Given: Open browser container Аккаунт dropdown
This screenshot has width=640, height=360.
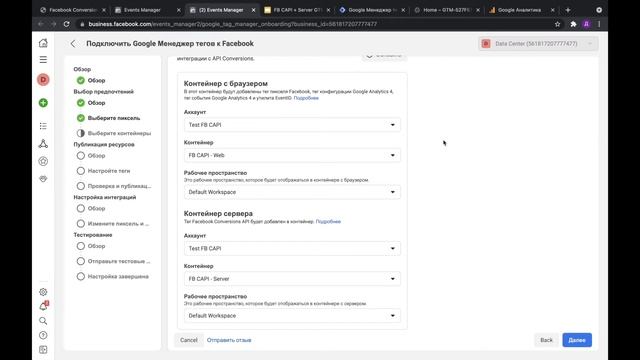Looking at the screenshot, I should pyautogui.click(x=292, y=124).
